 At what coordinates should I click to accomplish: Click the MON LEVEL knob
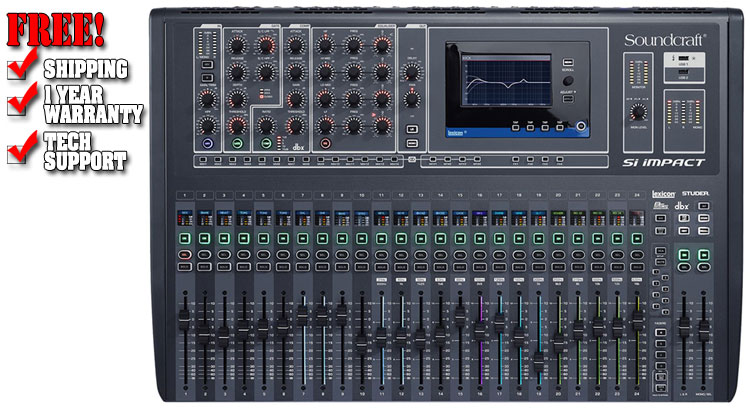(x=638, y=112)
